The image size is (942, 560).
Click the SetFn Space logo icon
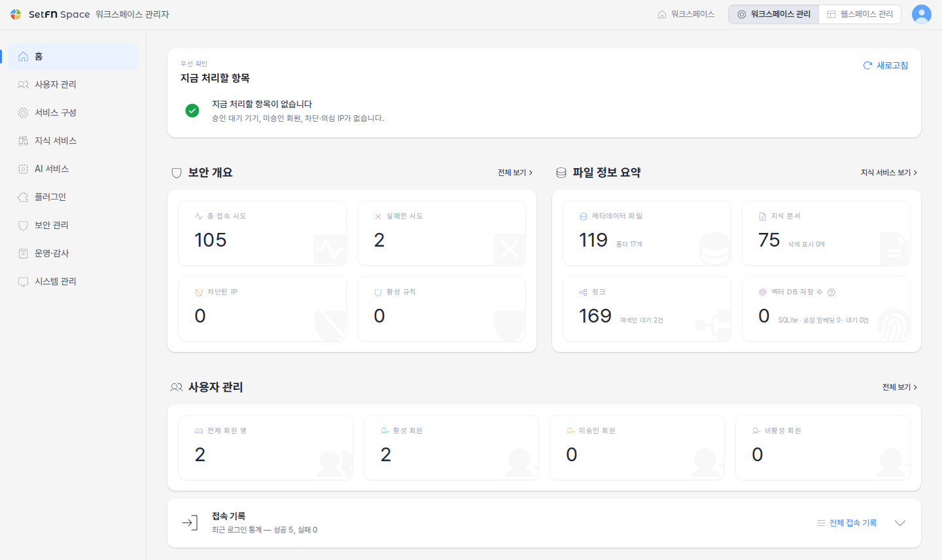(x=16, y=14)
